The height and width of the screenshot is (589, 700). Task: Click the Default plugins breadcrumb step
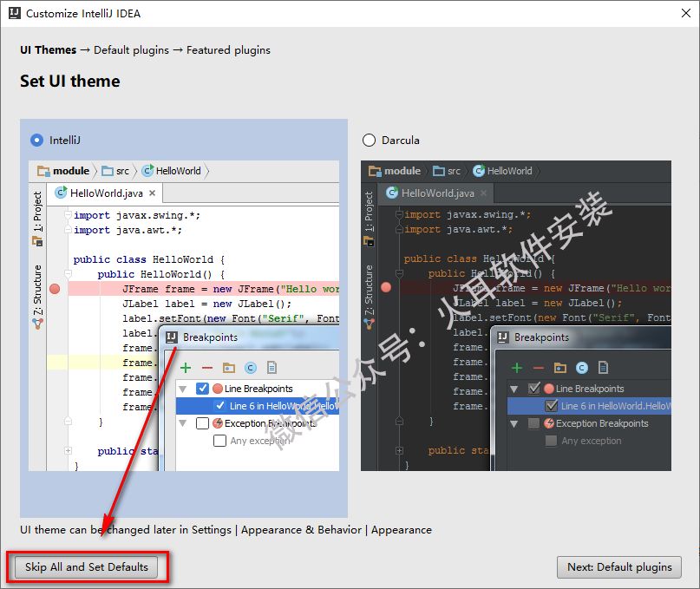[x=131, y=50]
